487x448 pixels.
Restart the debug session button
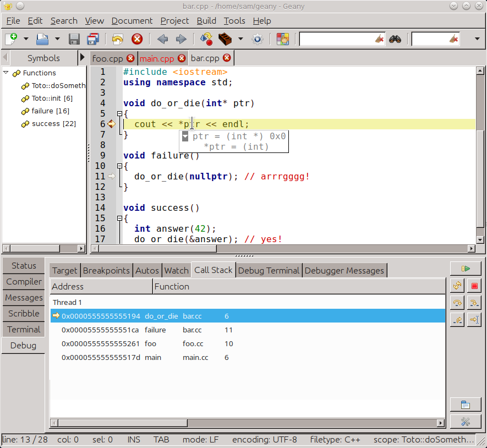pyautogui.click(x=457, y=286)
